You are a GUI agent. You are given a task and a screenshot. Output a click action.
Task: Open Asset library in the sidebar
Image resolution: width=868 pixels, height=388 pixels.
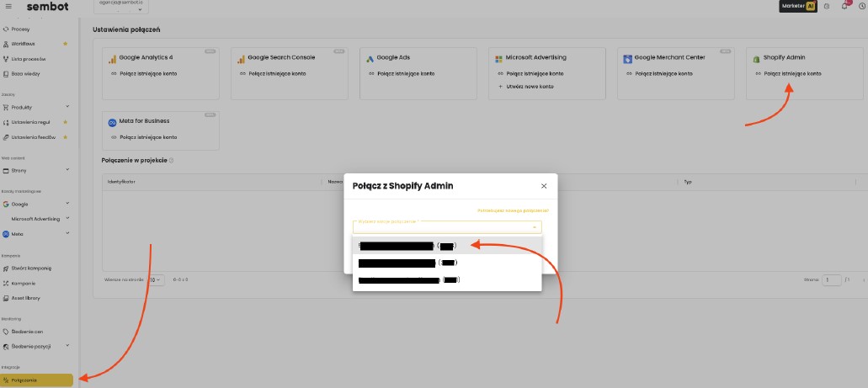tap(25, 298)
